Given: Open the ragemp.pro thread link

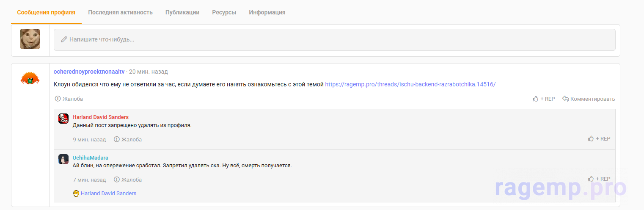Looking at the screenshot, I should 410,84.
